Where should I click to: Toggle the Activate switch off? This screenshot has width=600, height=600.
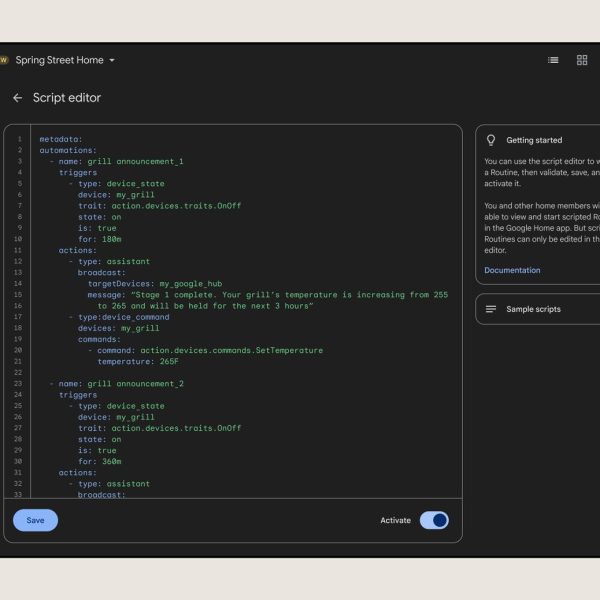434,520
